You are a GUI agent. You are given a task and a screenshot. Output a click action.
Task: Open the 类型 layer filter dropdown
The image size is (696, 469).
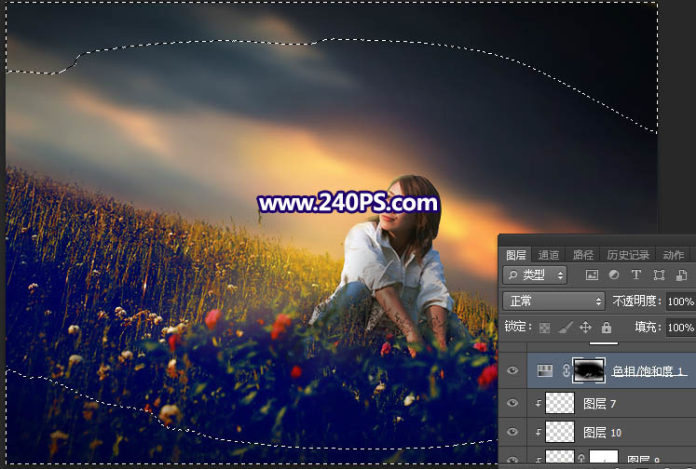pos(535,275)
